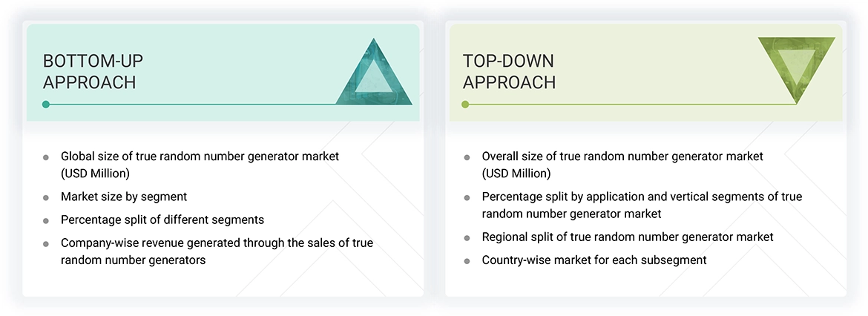Image resolution: width=868 pixels, height=316 pixels.
Task: Click the green dot under Top-Down Approach
Action: (x=465, y=105)
